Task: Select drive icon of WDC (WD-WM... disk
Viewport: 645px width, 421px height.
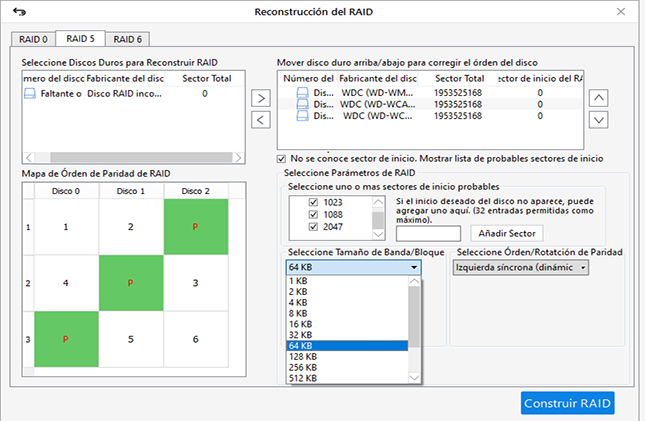Action: click(302, 93)
